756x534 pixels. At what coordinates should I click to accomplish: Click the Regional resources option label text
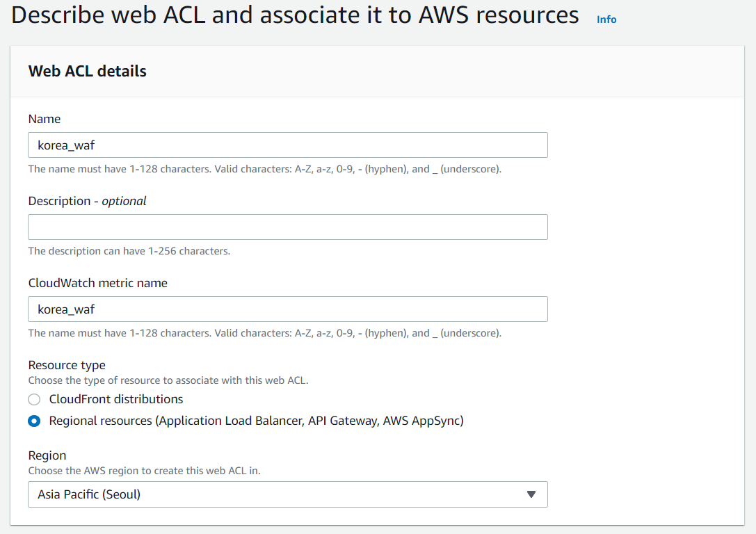(x=256, y=421)
